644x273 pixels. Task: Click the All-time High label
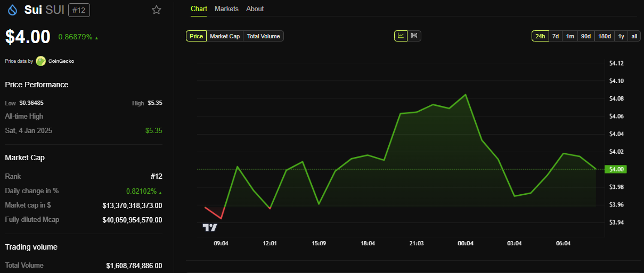pyautogui.click(x=24, y=116)
